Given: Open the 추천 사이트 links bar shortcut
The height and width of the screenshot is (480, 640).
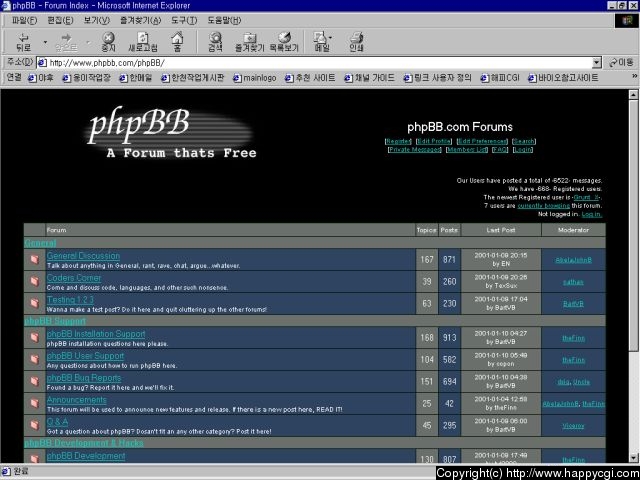Looking at the screenshot, I should pyautogui.click(x=310, y=78).
